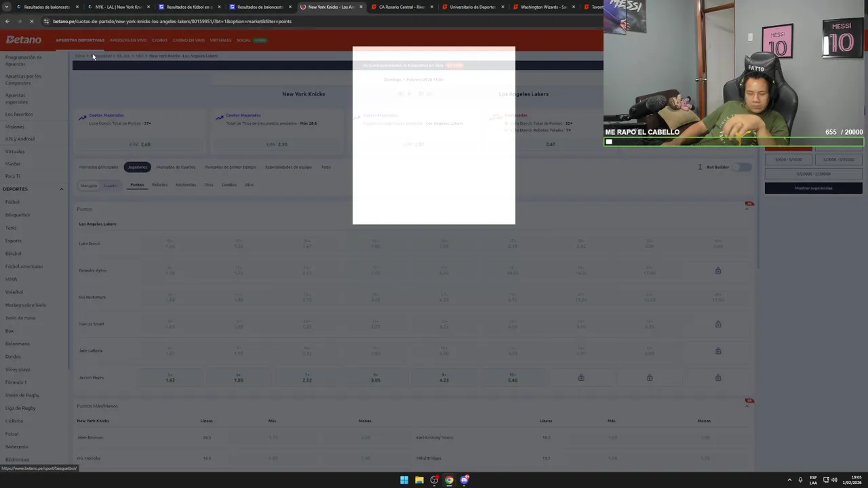Viewport: 868px width, 488px height.
Task: Go back with the browser back arrow
Action: coord(7,21)
